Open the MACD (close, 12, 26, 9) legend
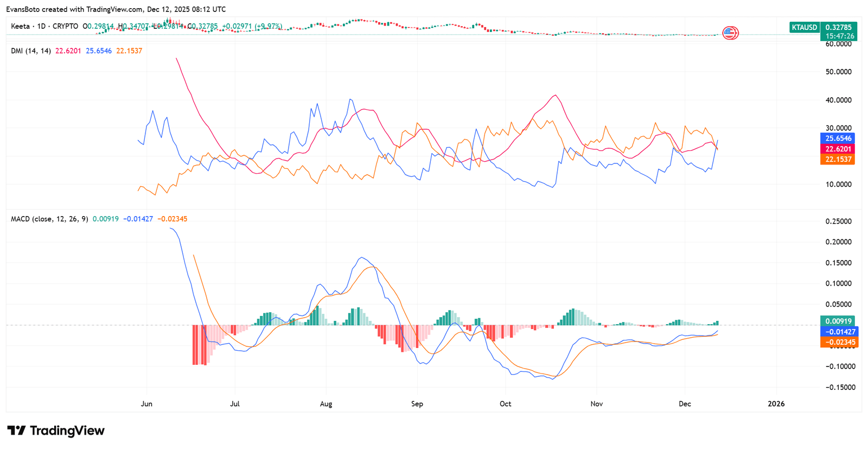The height and width of the screenshot is (449, 868). [50, 219]
